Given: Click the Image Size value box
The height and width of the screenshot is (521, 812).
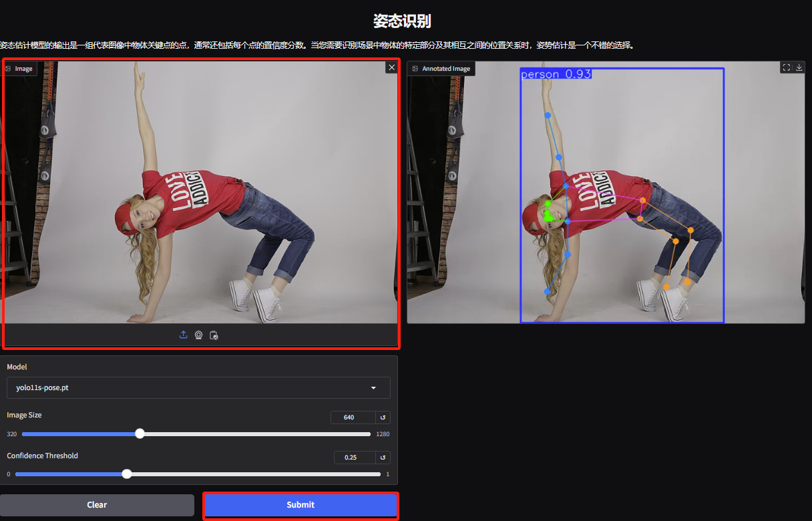Looking at the screenshot, I should coord(353,417).
